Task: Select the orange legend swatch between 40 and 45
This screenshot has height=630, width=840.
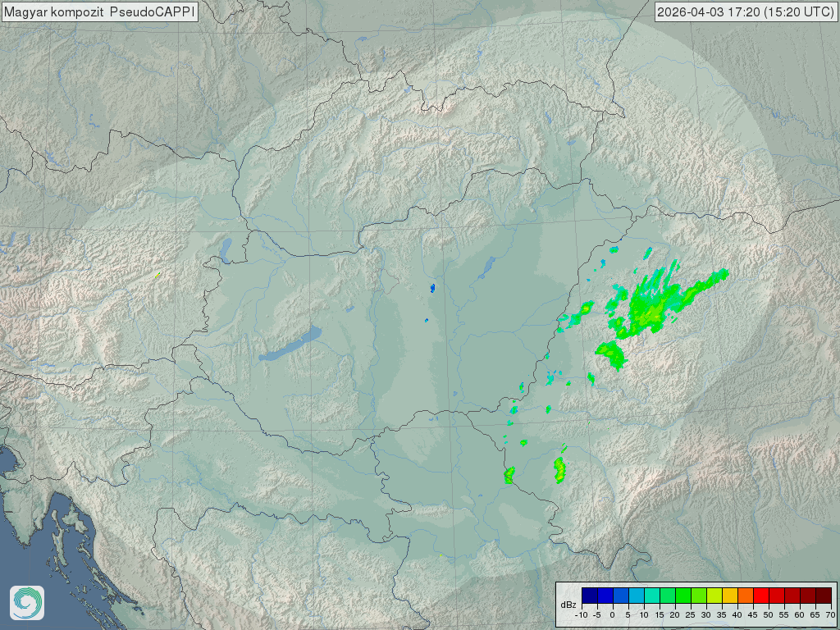Action: coord(745,596)
